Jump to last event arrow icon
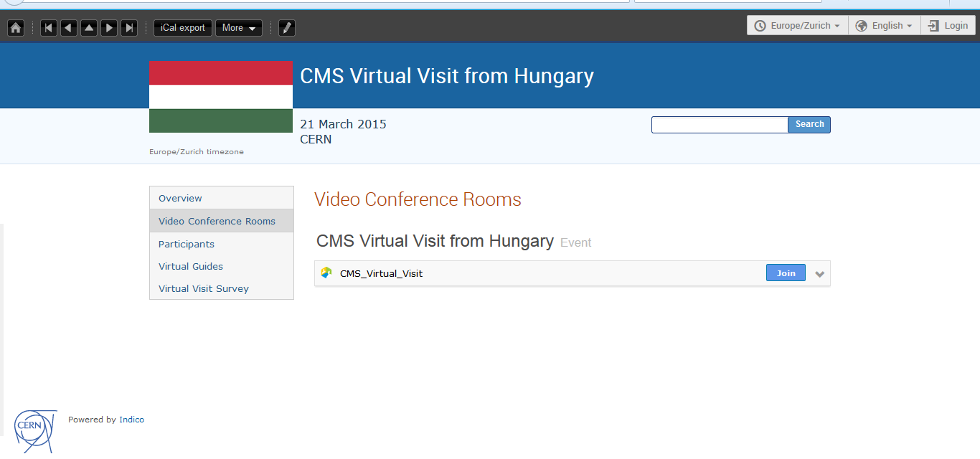Screen dimensions: 980x459 coord(129,28)
